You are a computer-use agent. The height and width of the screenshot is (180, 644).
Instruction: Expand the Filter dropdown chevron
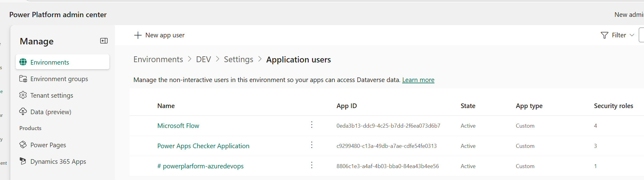coord(632,35)
